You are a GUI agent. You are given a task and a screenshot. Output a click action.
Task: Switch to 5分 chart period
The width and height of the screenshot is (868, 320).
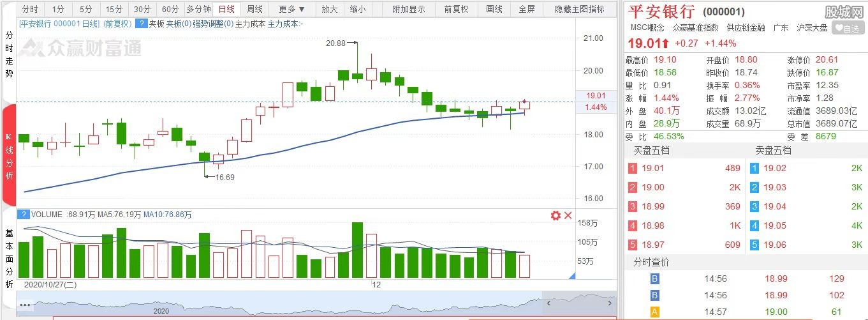pyautogui.click(x=86, y=9)
